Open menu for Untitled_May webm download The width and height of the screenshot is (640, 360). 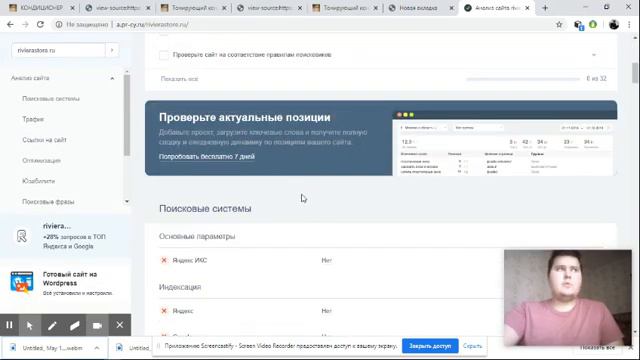[97, 348]
